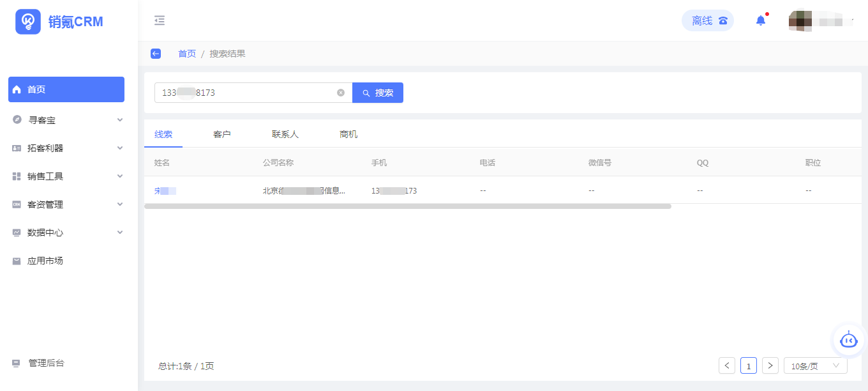Switch to the 客户 tab
The height and width of the screenshot is (391, 868).
click(221, 134)
